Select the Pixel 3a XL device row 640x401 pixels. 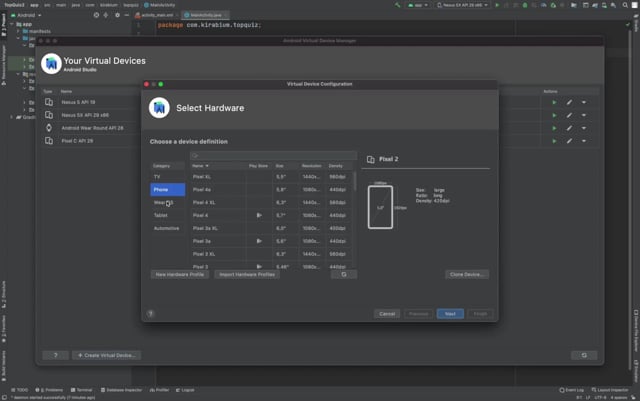point(271,228)
